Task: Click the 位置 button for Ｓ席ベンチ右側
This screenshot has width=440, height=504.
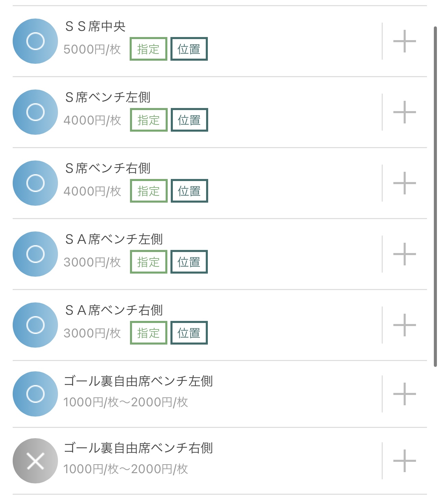Action: [189, 191]
